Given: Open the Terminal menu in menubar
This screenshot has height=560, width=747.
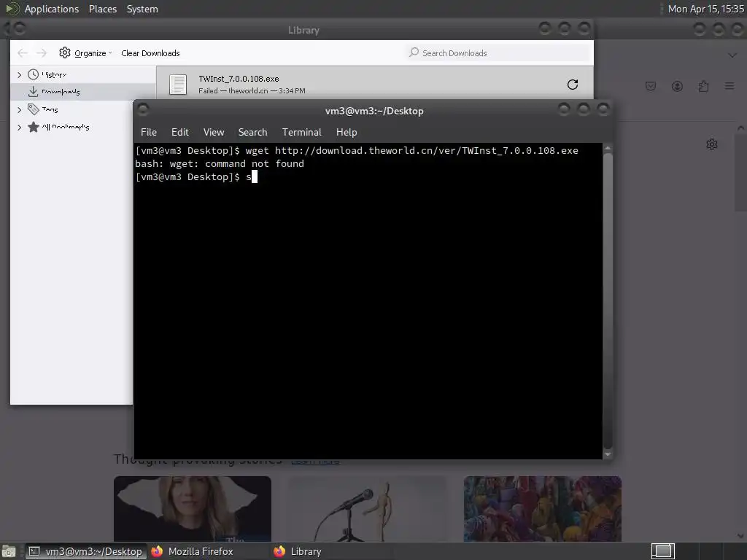Looking at the screenshot, I should (301, 132).
